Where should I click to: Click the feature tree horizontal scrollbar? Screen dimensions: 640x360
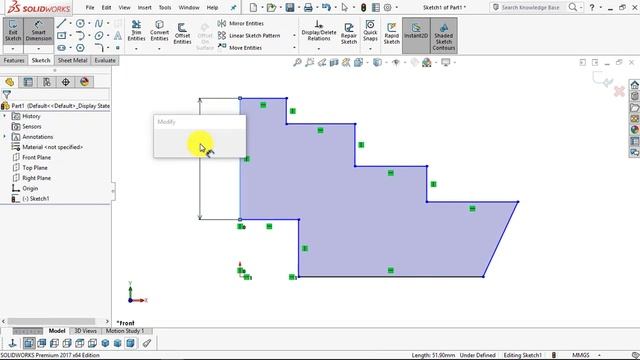pyautogui.click(x=51, y=322)
